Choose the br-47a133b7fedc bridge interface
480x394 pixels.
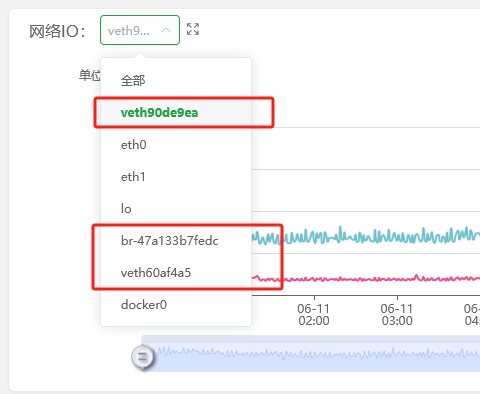click(176, 240)
